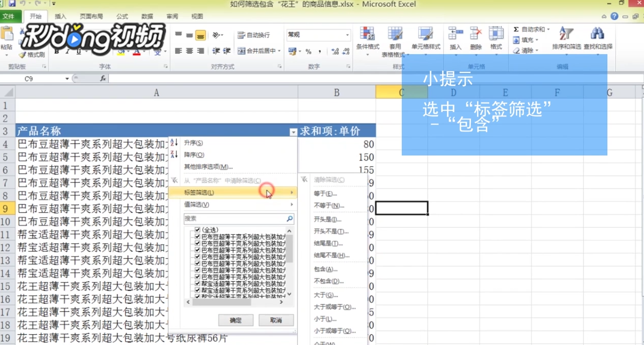Viewport: 644px width, 345px height.
Task: Click the align text left icon
Action: [x=179, y=51]
